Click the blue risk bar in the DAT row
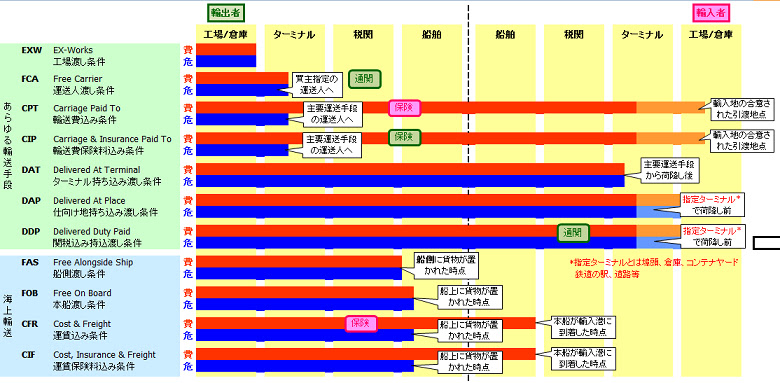The width and height of the screenshot is (780, 383). point(410,181)
